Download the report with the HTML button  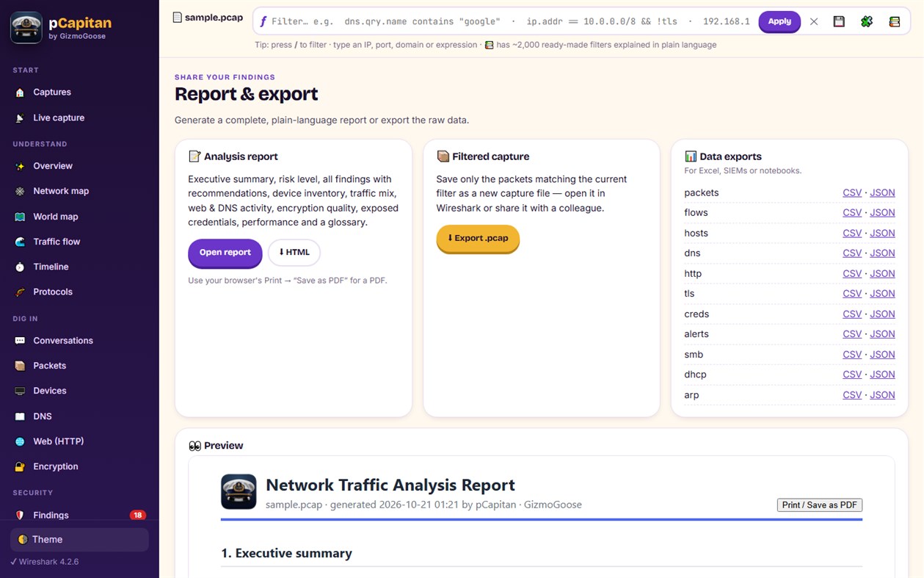click(294, 253)
